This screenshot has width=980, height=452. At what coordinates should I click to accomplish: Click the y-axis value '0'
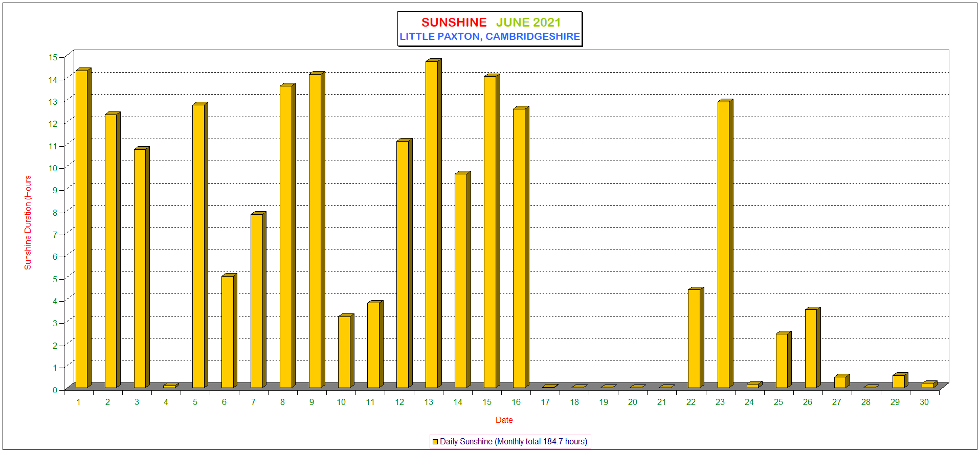click(55, 390)
